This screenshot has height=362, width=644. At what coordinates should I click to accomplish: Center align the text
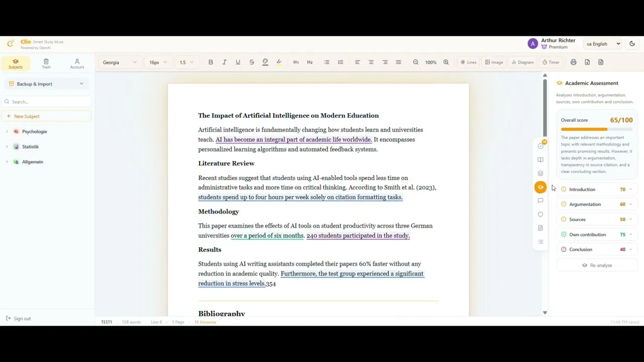[x=371, y=62]
